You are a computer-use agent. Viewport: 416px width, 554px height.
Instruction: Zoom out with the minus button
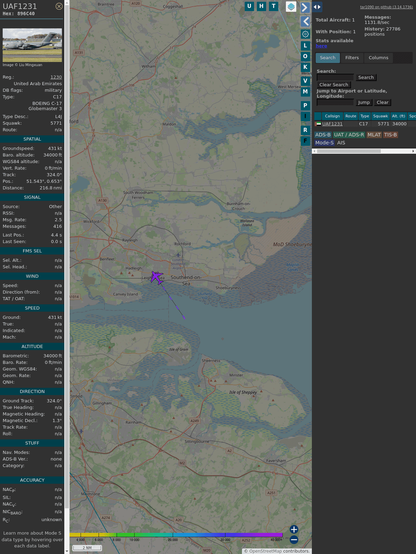tap(294, 540)
